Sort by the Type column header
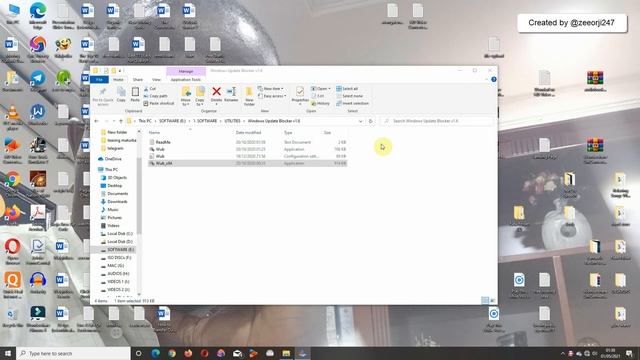Viewport: 640px width, 360px height. 288,133
